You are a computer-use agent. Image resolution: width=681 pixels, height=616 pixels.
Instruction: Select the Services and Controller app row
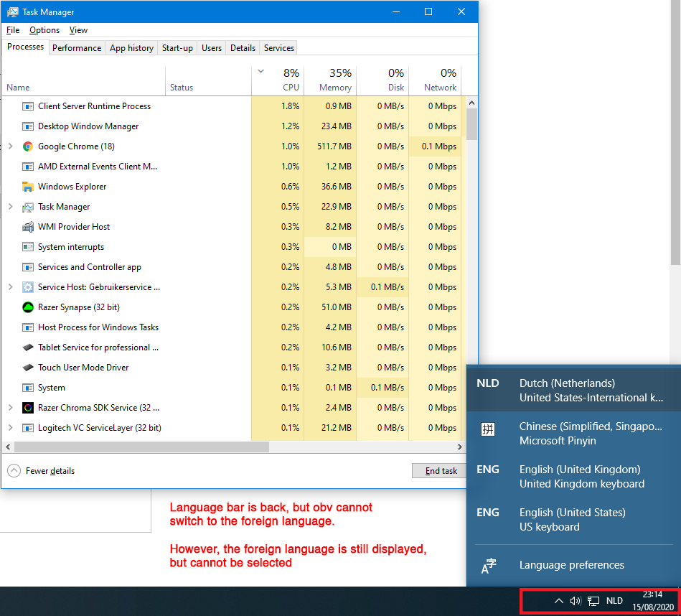coord(234,267)
